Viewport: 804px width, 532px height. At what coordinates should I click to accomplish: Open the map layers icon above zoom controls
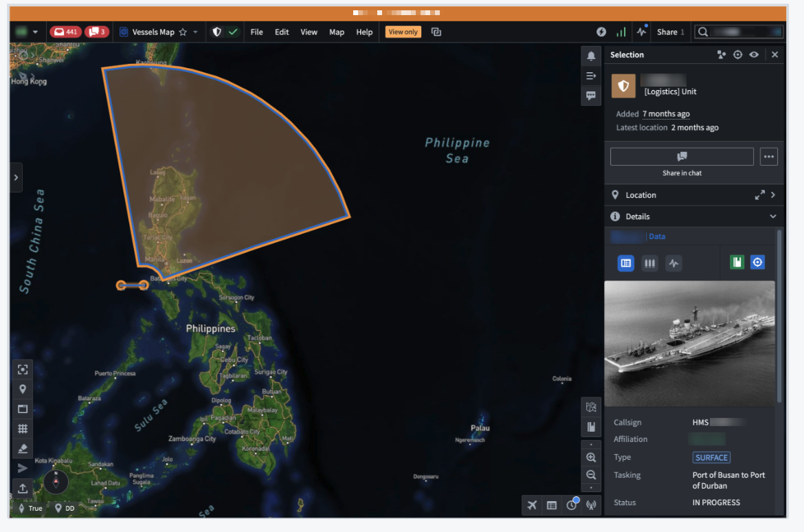[x=591, y=408]
